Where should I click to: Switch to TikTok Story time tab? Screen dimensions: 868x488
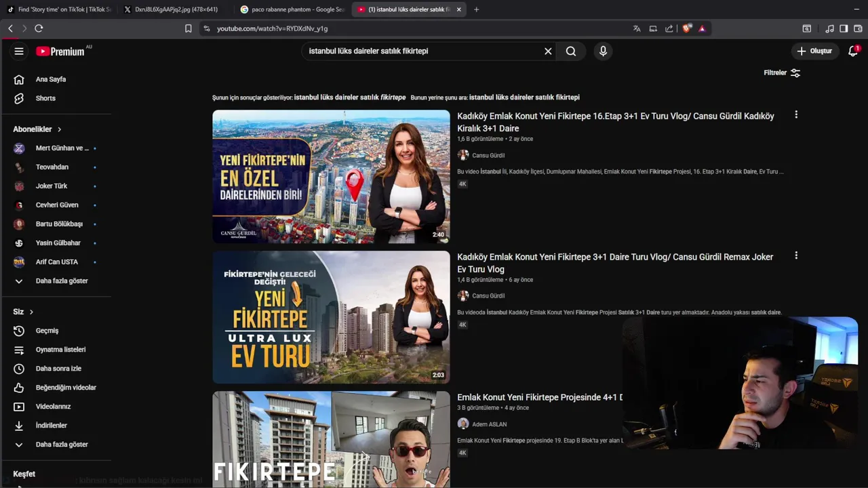coord(59,9)
